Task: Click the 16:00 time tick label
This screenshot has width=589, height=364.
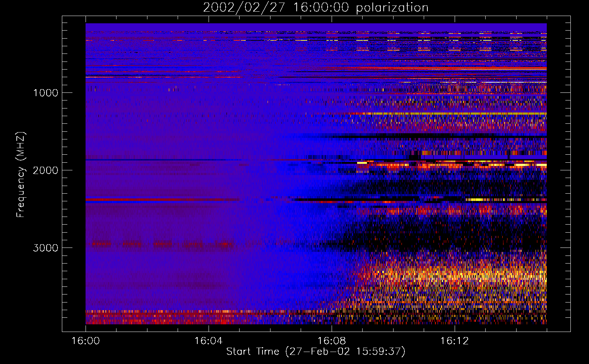Action: coord(86,341)
